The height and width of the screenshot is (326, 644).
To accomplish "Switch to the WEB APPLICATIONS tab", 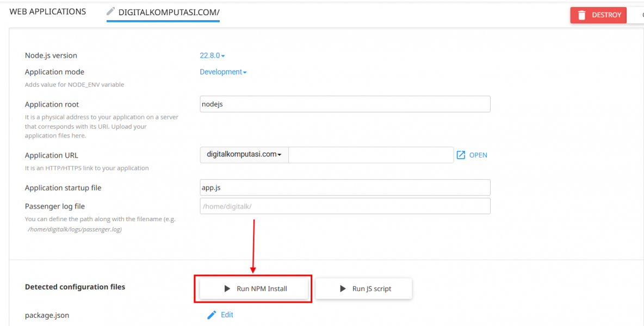I will [x=48, y=11].
